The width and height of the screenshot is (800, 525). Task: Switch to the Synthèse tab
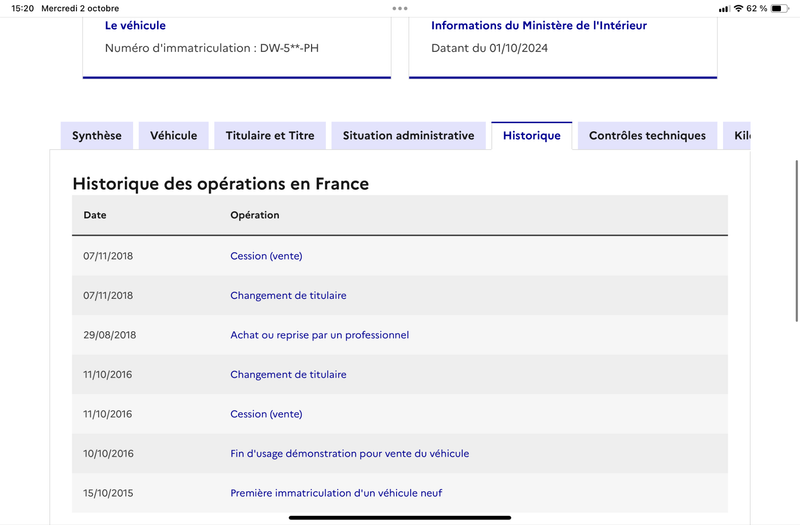97,136
